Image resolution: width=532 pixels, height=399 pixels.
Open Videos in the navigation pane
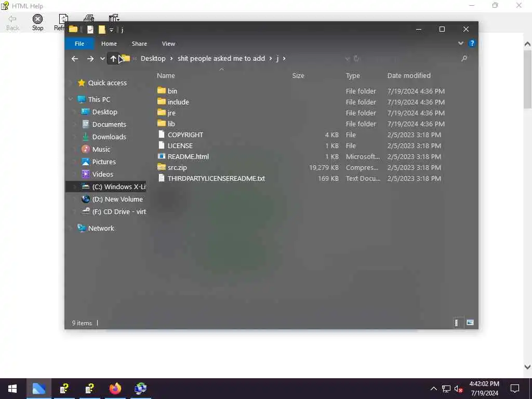pos(102,174)
